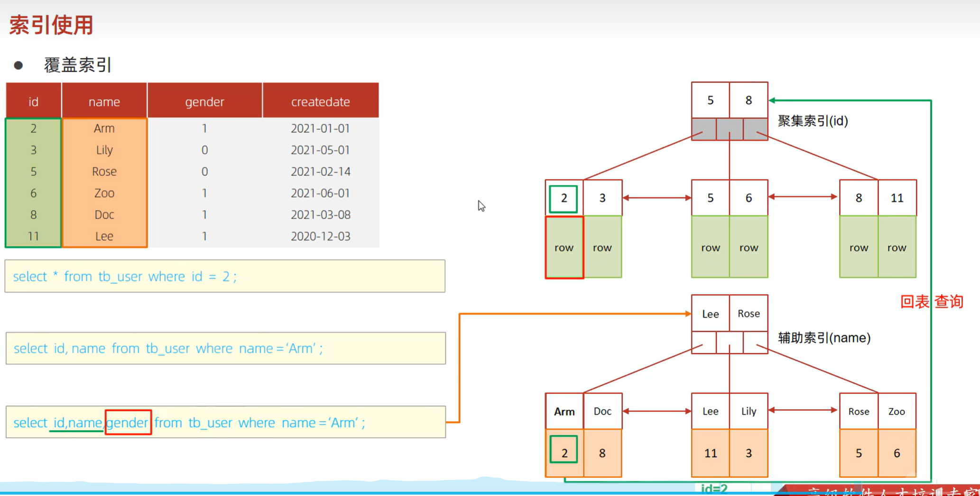Click the row cell under clustered leaf key 11

(897, 247)
